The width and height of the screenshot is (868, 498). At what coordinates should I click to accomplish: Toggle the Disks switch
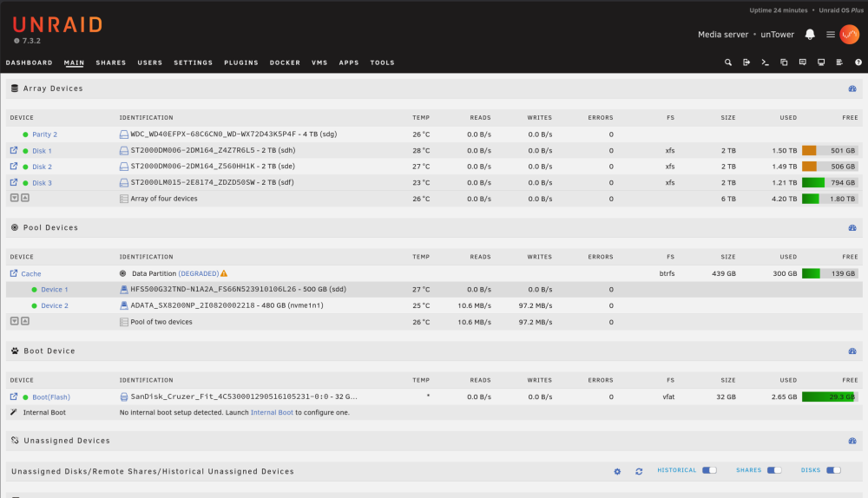(833, 470)
